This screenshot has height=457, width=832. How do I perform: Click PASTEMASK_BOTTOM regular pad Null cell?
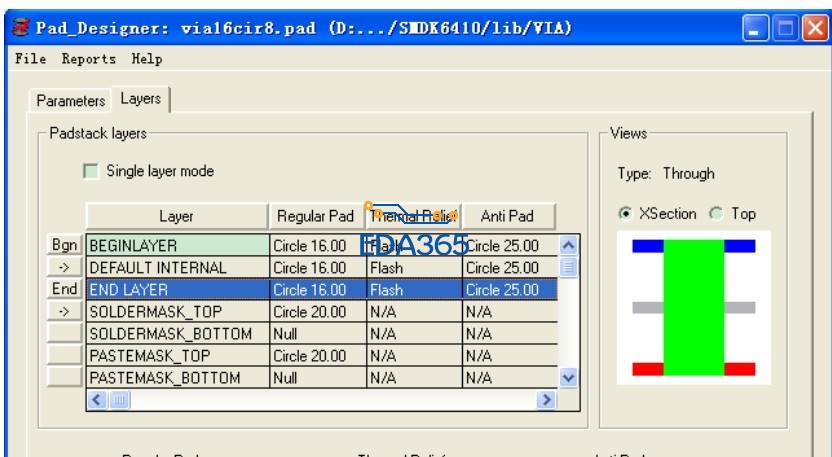point(318,377)
